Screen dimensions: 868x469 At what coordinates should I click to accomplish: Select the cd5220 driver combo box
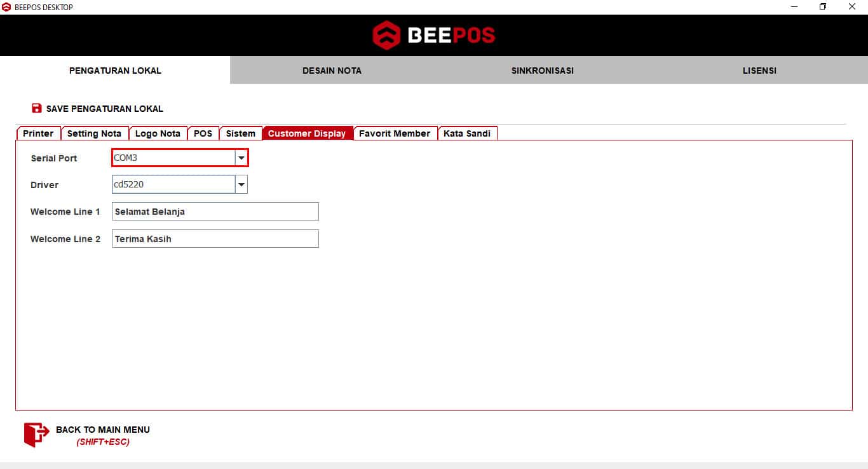pos(180,185)
